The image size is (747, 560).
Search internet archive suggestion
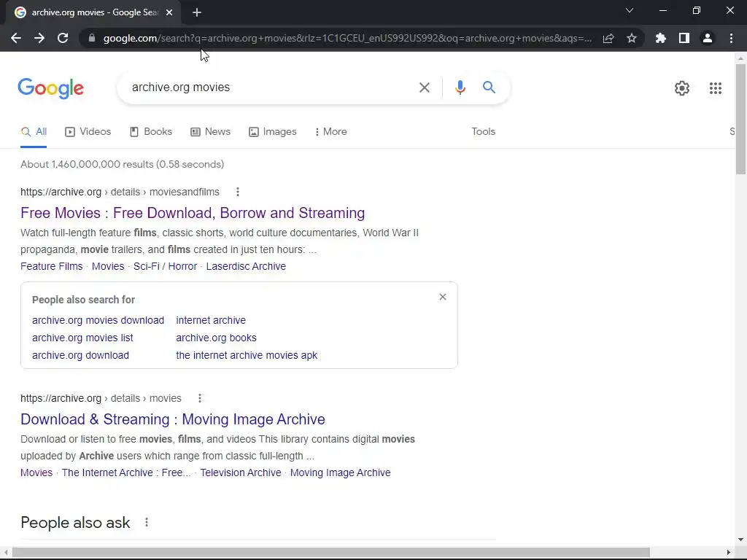tap(211, 321)
